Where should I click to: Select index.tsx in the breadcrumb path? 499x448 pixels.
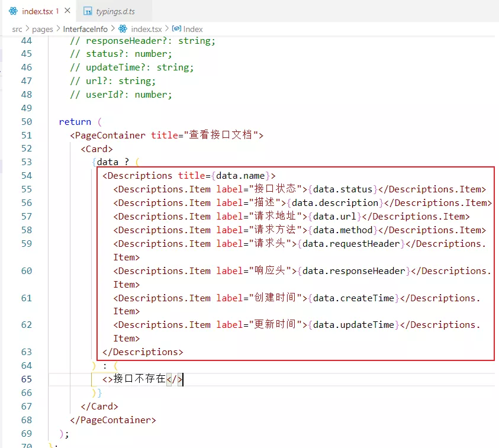pos(146,29)
